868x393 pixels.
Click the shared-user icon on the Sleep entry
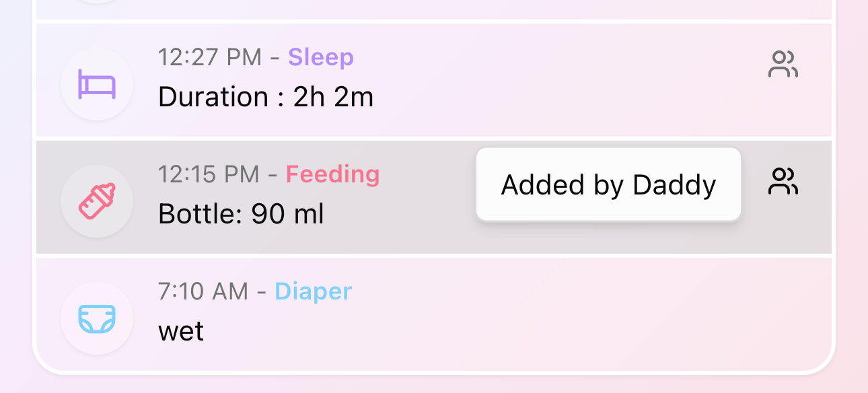tap(783, 64)
